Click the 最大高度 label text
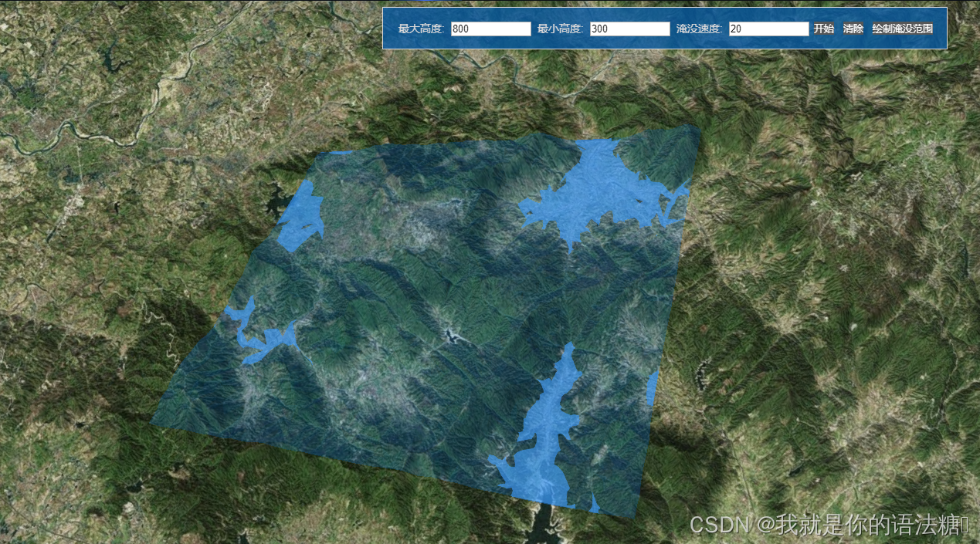The image size is (980, 544). (422, 29)
